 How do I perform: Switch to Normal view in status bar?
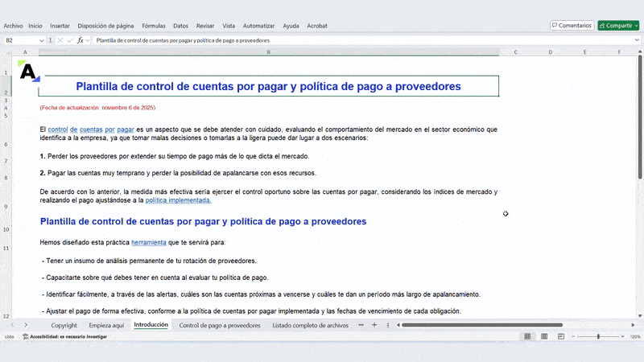coord(527,336)
